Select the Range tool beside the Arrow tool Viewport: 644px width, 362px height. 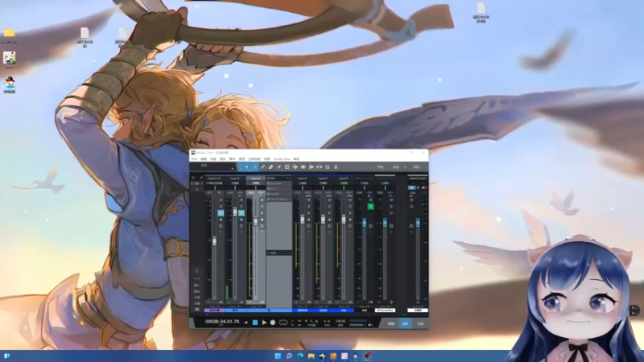[254, 167]
